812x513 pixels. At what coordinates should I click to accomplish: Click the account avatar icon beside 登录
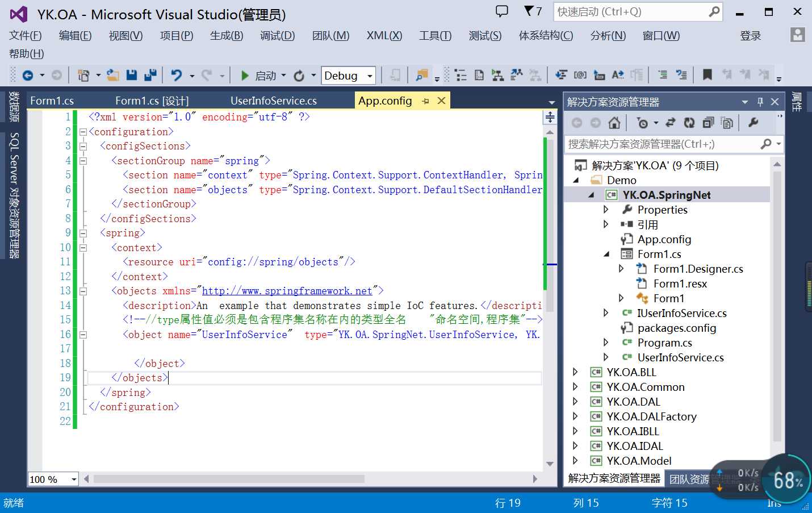pos(798,35)
